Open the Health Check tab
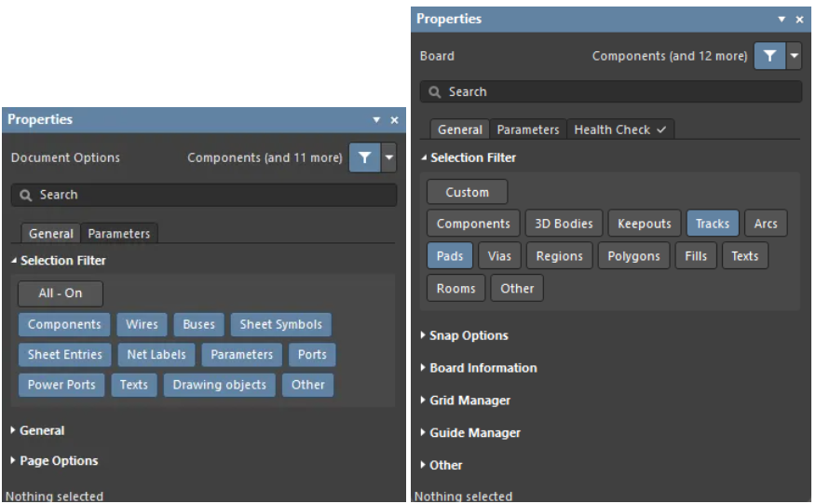 [620, 129]
